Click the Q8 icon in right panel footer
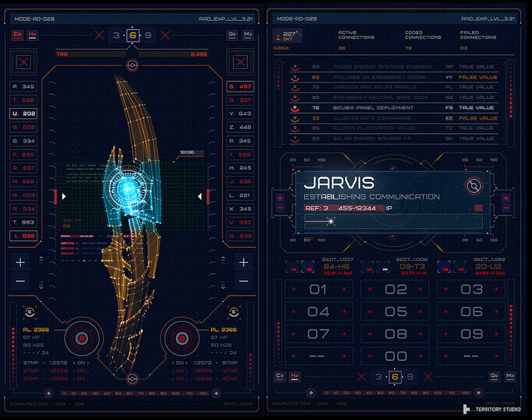Screen dimensions: 532x420 point(494,377)
